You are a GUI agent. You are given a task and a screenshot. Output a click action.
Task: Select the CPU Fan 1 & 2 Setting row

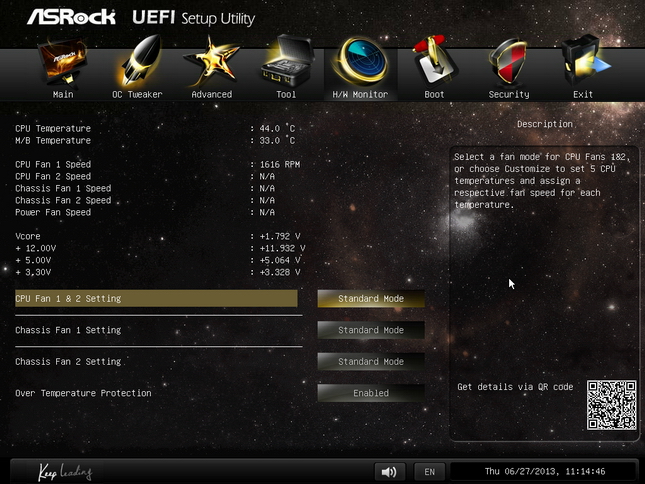pos(156,299)
